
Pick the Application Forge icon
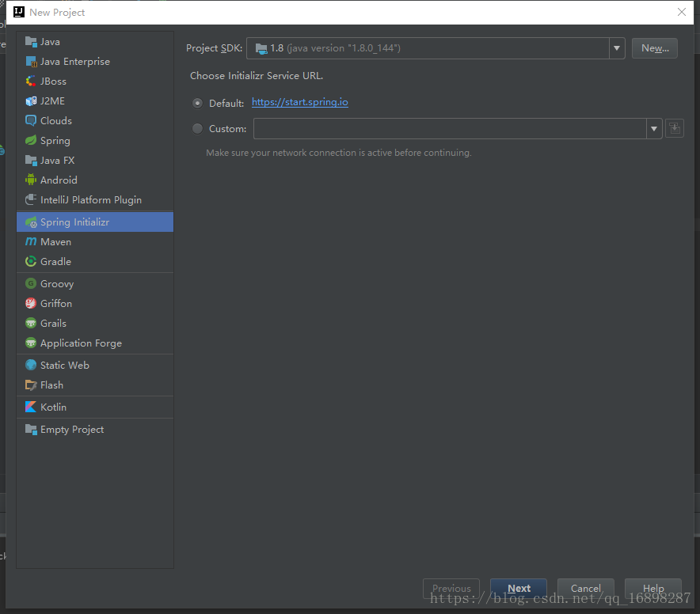pyautogui.click(x=31, y=343)
